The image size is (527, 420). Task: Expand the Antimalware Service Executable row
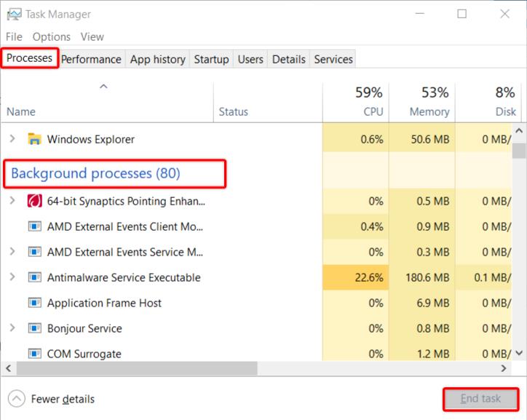(12, 277)
